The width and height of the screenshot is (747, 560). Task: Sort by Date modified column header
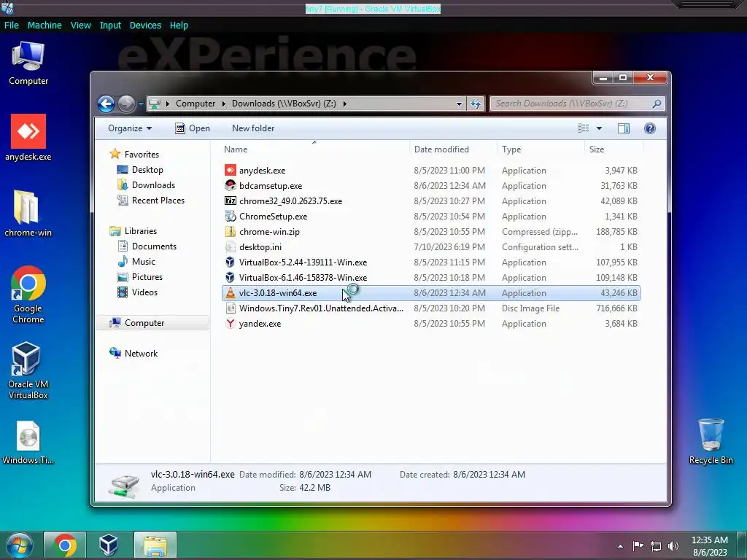tap(453, 149)
